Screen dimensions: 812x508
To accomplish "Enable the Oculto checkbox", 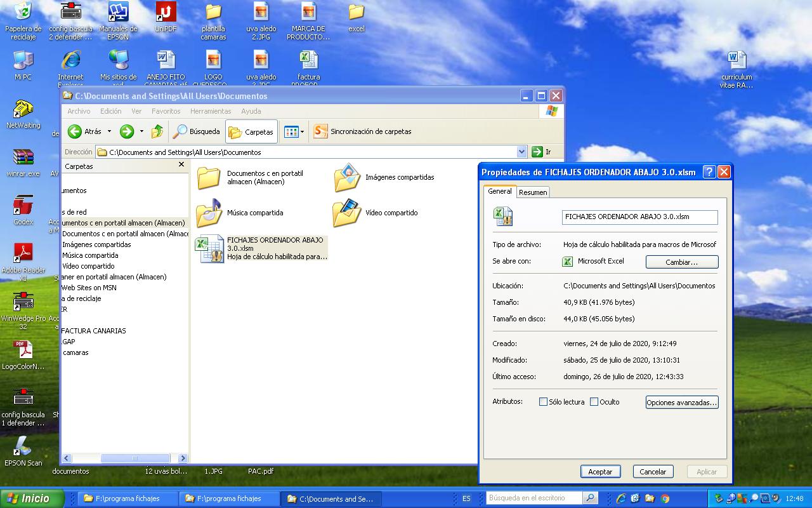I will (594, 402).
